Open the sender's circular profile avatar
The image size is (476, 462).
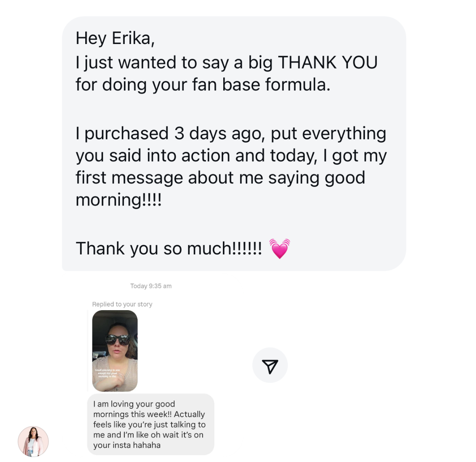click(x=34, y=441)
